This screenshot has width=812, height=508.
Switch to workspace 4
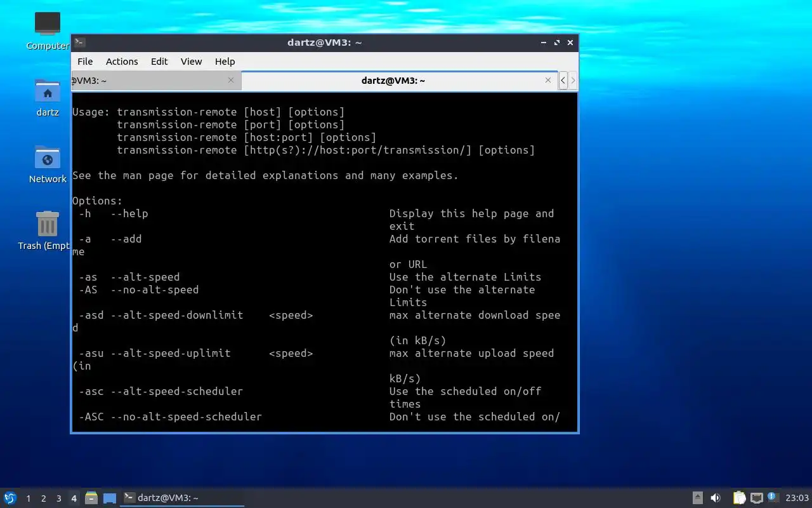[74, 498]
